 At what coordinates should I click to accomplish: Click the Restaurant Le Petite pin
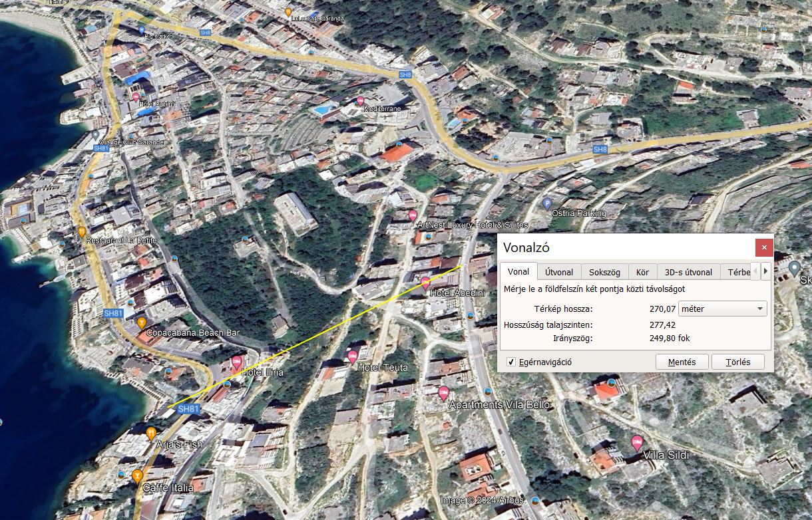click(82, 232)
